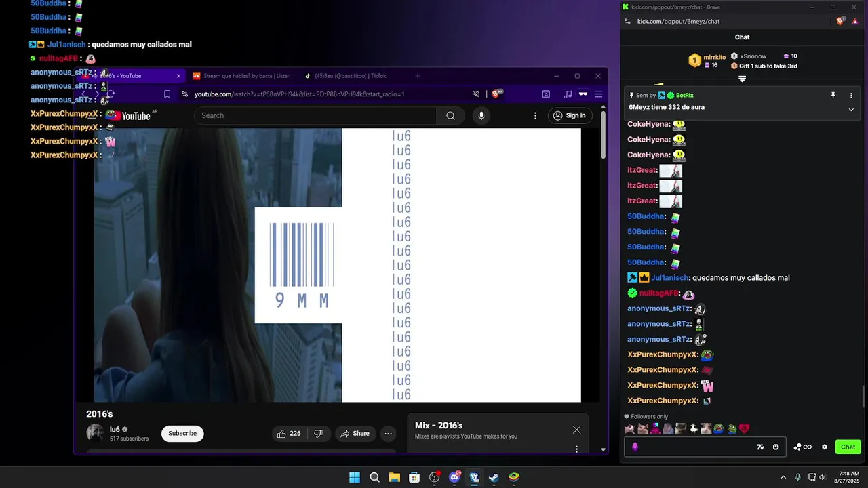
Task: Click the taskbar volume speaker icon
Action: pos(823,477)
